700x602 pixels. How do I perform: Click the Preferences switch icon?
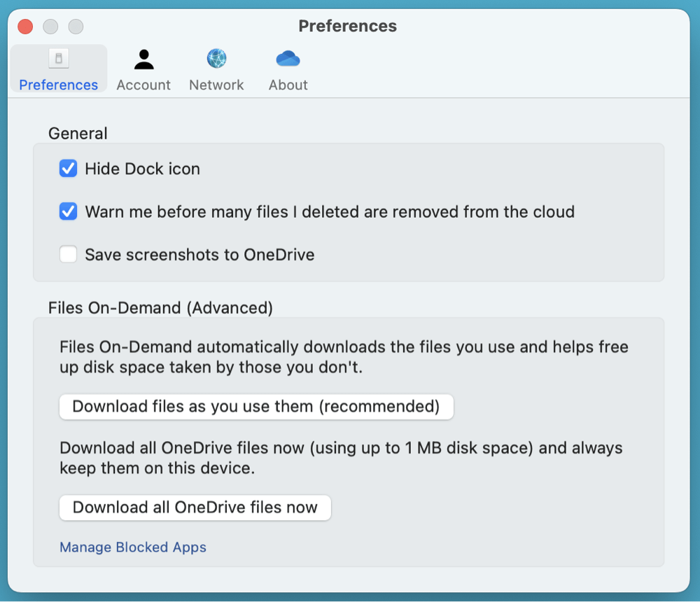tap(58, 58)
